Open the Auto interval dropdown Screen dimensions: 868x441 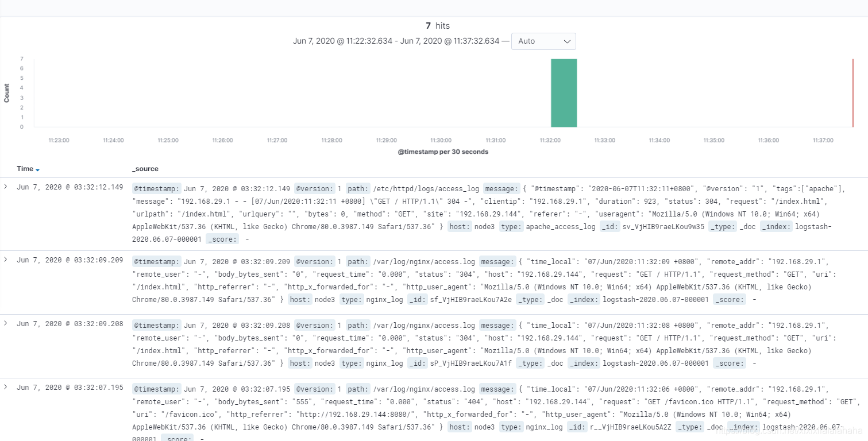(543, 41)
